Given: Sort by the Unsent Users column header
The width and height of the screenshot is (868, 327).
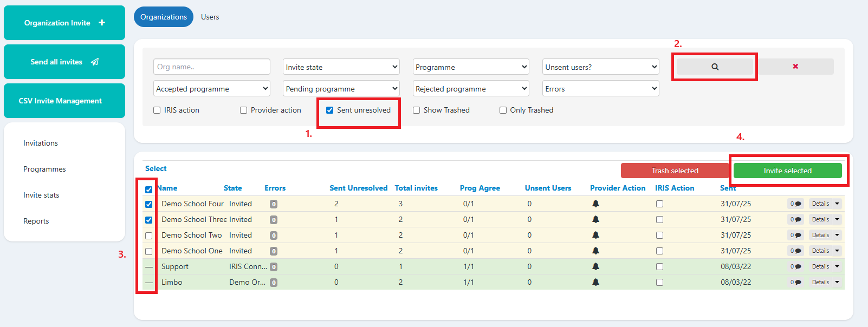Looking at the screenshot, I should [548, 188].
